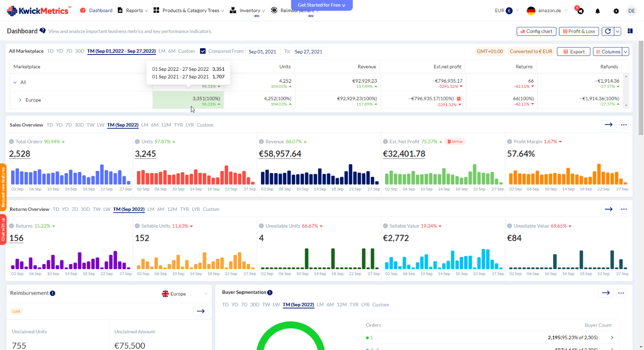This screenshot has width=644, height=350.
Task: Click the compare To date field
Action: click(x=309, y=52)
